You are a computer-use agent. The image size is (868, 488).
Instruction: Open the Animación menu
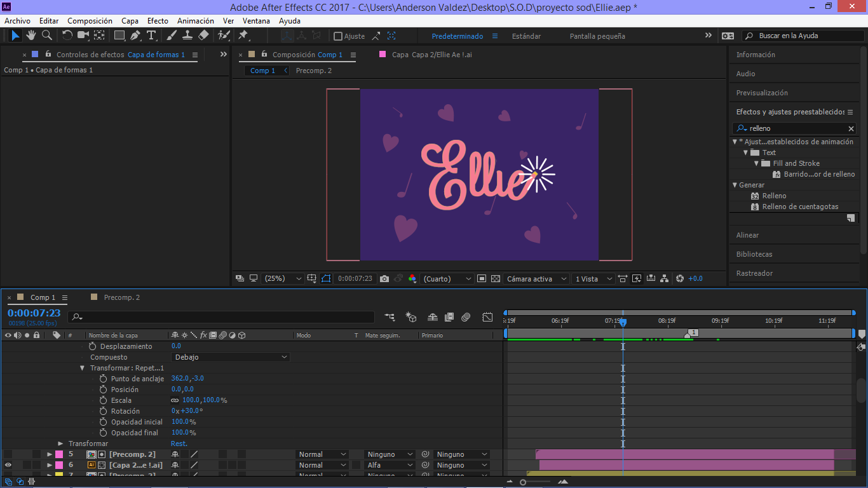point(196,21)
